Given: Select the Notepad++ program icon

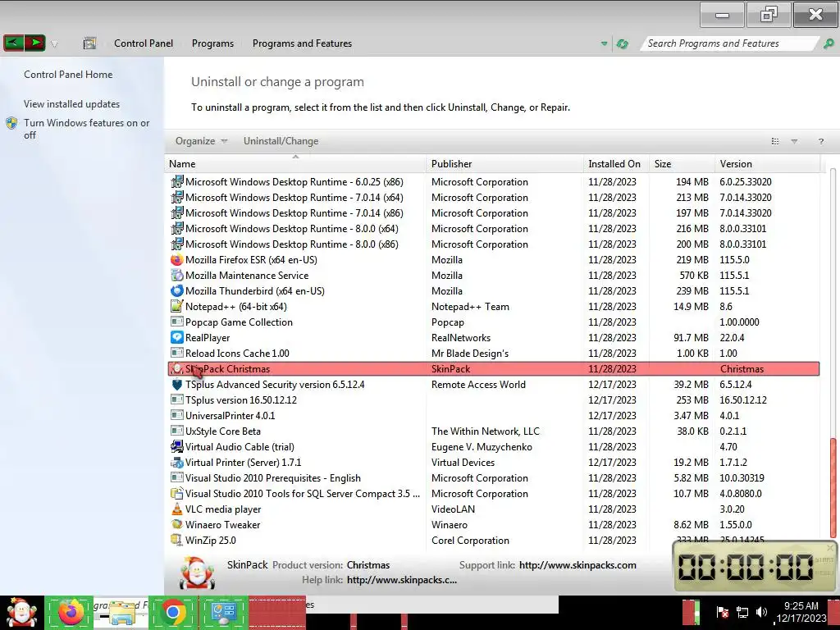Looking at the screenshot, I should [x=177, y=307].
